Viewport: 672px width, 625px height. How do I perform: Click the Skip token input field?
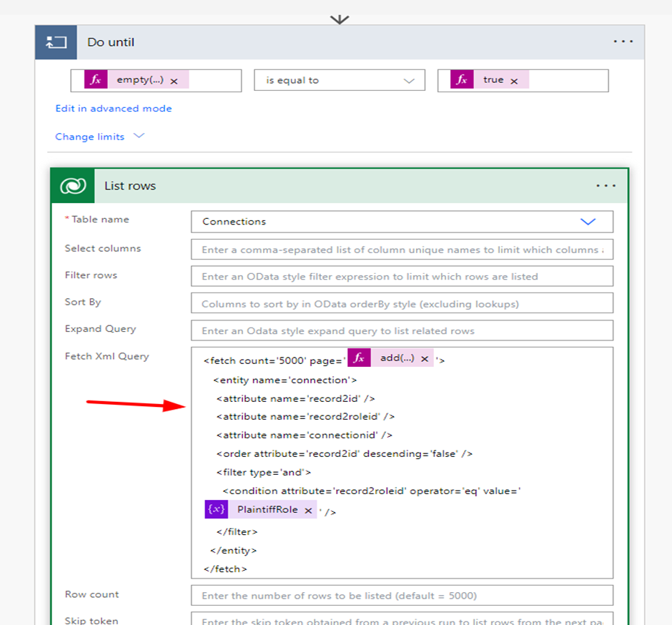point(402,619)
